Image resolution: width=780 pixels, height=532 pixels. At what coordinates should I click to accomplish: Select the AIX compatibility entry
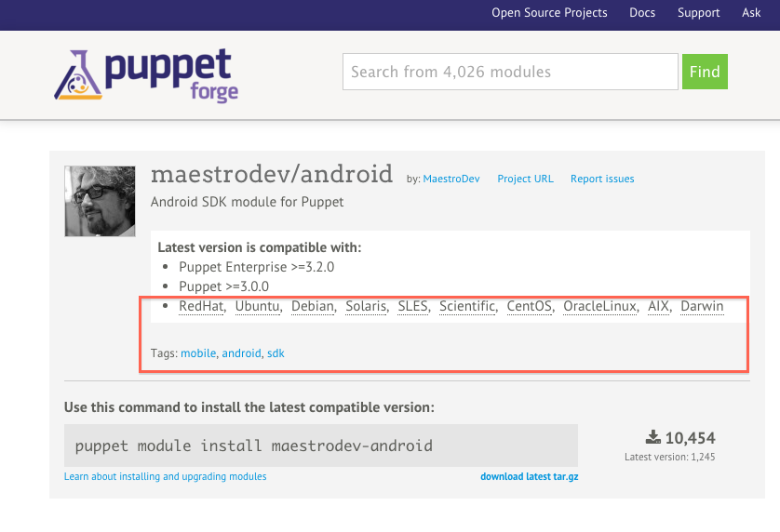[658, 306]
